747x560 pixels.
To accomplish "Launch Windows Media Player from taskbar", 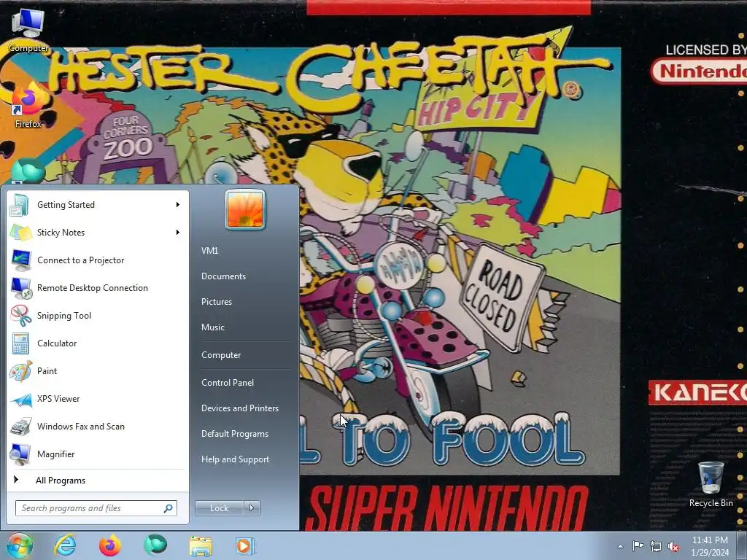I will coord(245,545).
